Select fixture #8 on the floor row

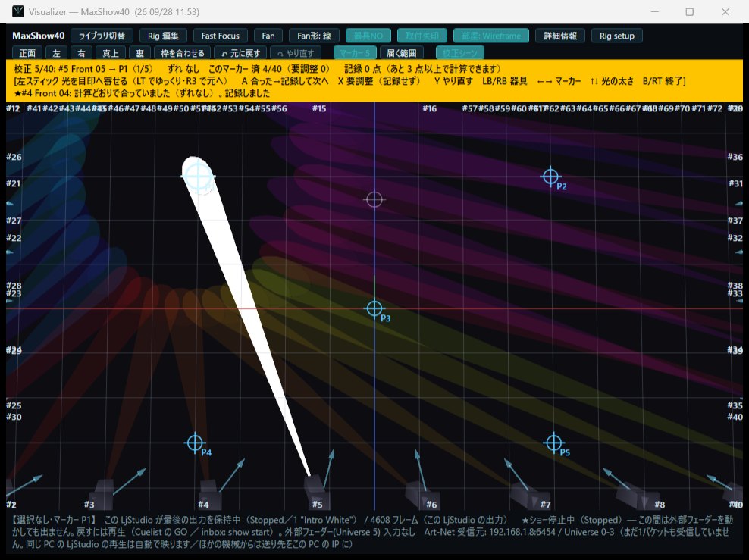639,496
